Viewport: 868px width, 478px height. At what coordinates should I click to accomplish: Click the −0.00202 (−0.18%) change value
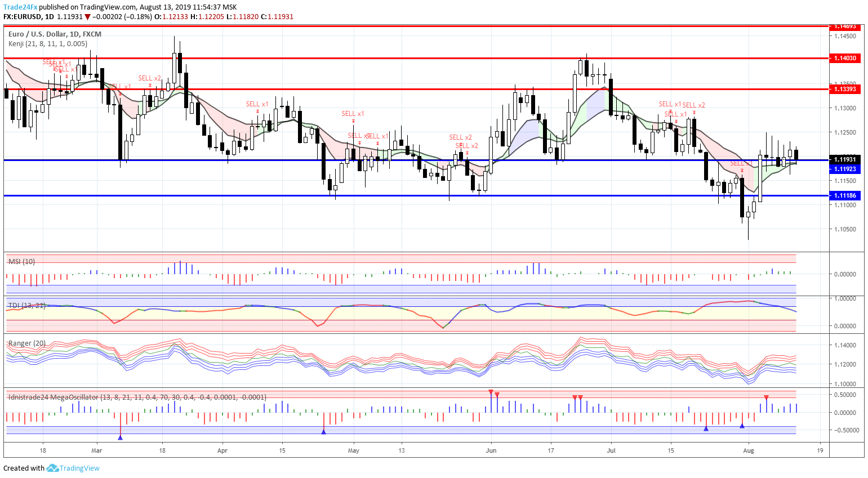pyautogui.click(x=122, y=17)
